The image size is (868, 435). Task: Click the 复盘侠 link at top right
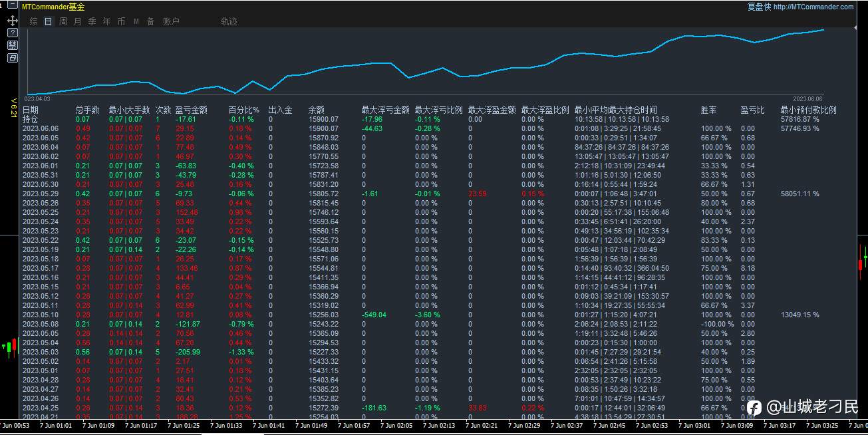(x=759, y=7)
